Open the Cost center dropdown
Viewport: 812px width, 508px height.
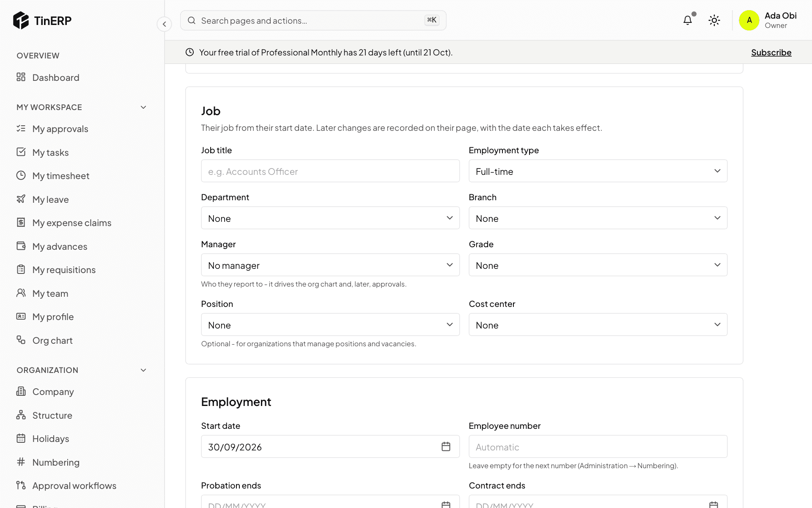pyautogui.click(x=598, y=325)
